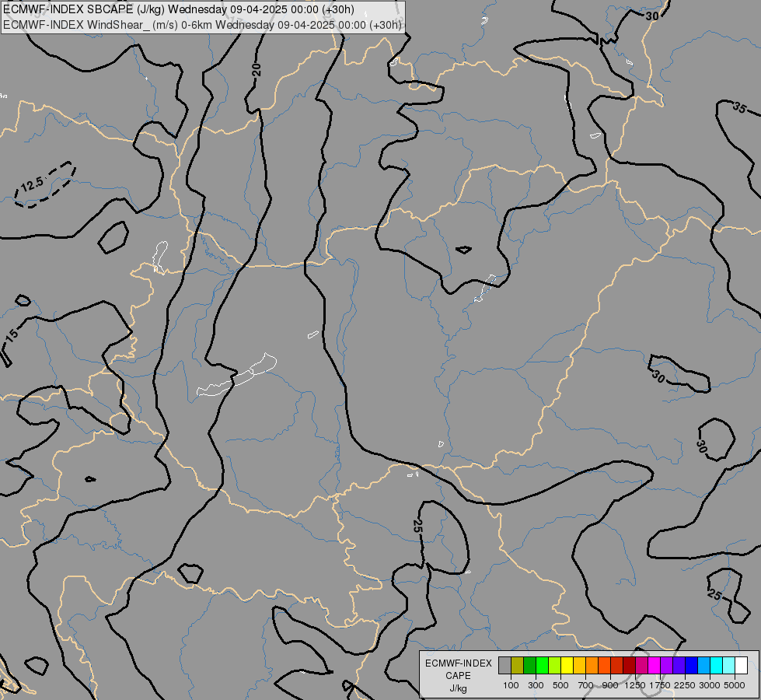This screenshot has height=700, width=761.
Task: Click the legend title ECMWF-INDEX
Action: 459,663
